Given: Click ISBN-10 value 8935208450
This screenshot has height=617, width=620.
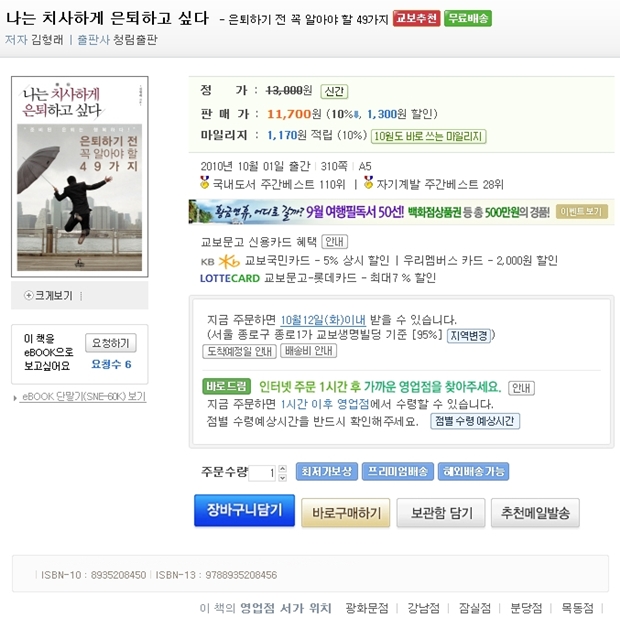Looking at the screenshot, I should click(119, 575).
